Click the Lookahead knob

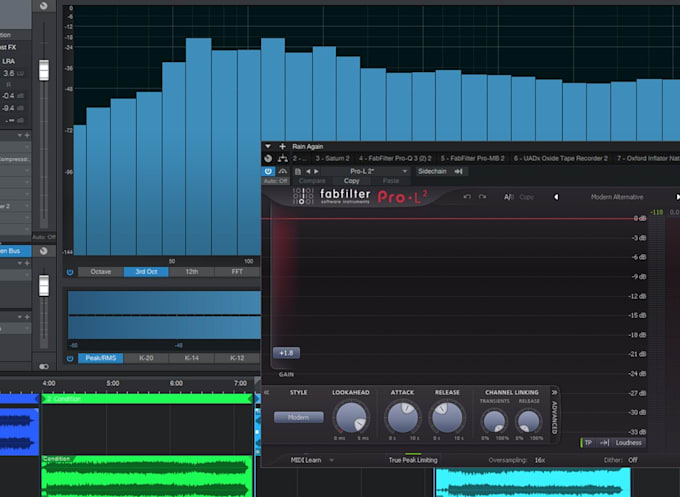(351, 417)
